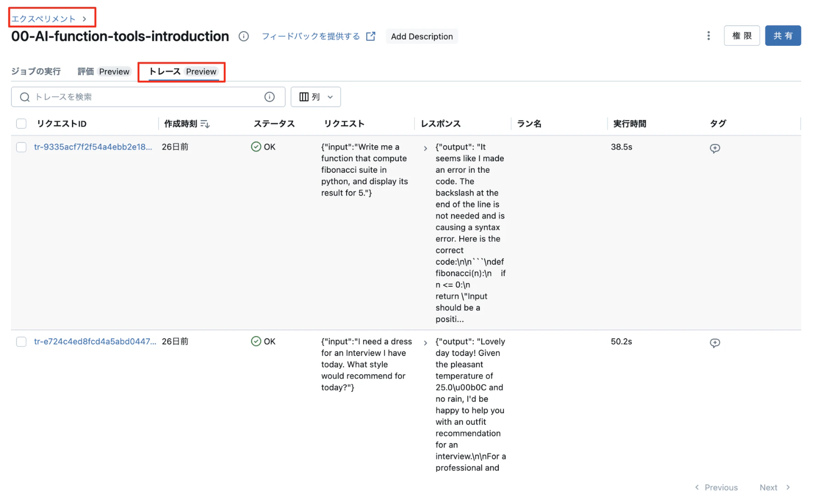Check the box for trace tr-e724c4ed8fcd4a5abd0447
Viewport: 816px width, 504px height.
pyautogui.click(x=21, y=342)
